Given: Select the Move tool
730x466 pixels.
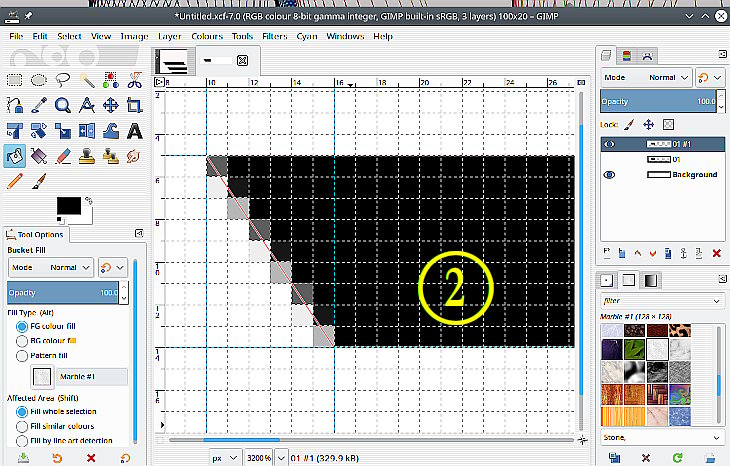Looking at the screenshot, I should [x=111, y=105].
